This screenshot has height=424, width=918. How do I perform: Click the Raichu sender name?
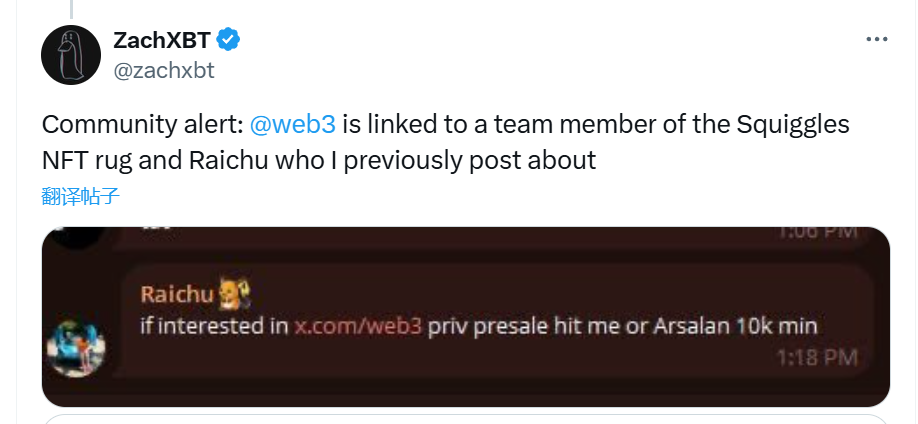point(176,295)
